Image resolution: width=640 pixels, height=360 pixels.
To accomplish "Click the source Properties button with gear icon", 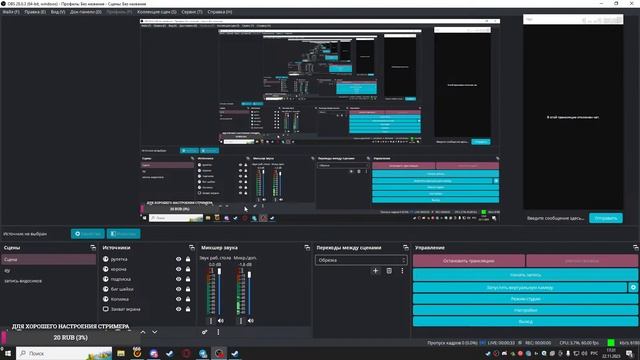I will (88, 234).
